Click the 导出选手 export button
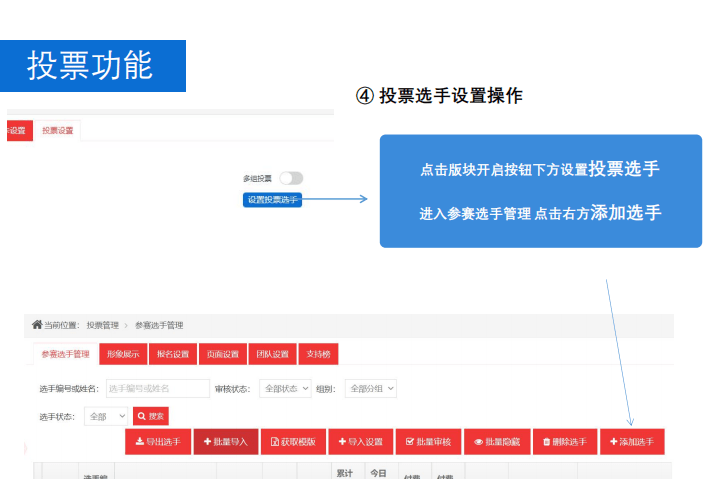Viewport: 705px width, 481px height. pos(157,441)
